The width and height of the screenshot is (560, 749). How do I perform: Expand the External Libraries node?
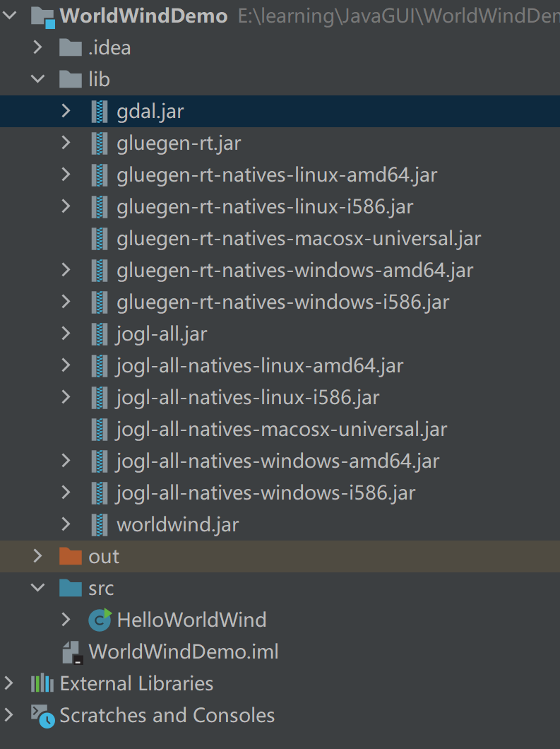(x=9, y=683)
